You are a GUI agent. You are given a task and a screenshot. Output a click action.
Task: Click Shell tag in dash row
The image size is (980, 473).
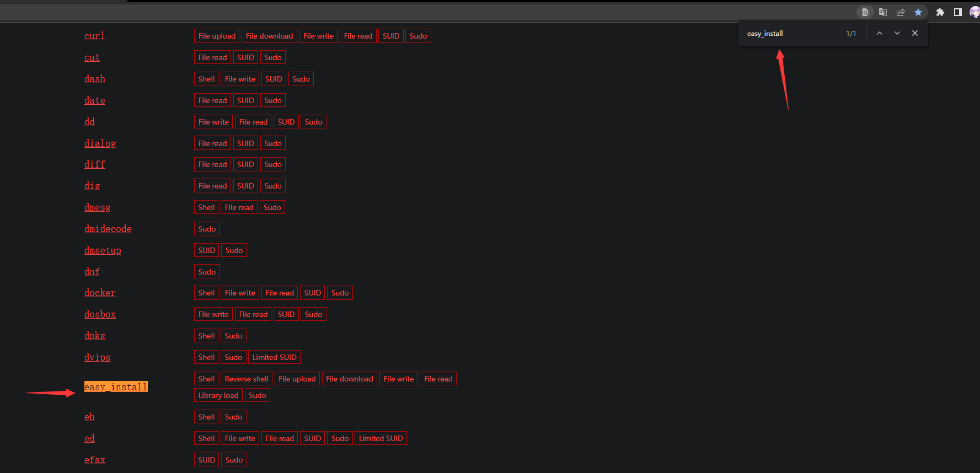(206, 79)
